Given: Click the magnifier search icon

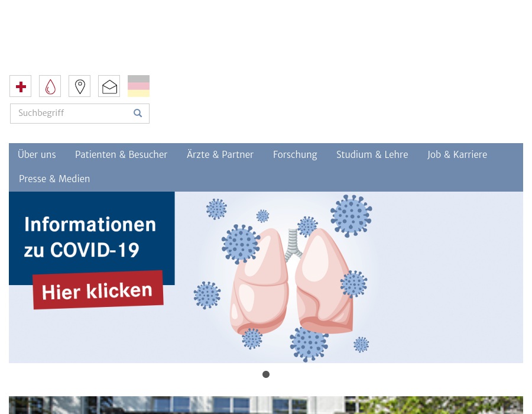Looking at the screenshot, I should click(138, 114).
